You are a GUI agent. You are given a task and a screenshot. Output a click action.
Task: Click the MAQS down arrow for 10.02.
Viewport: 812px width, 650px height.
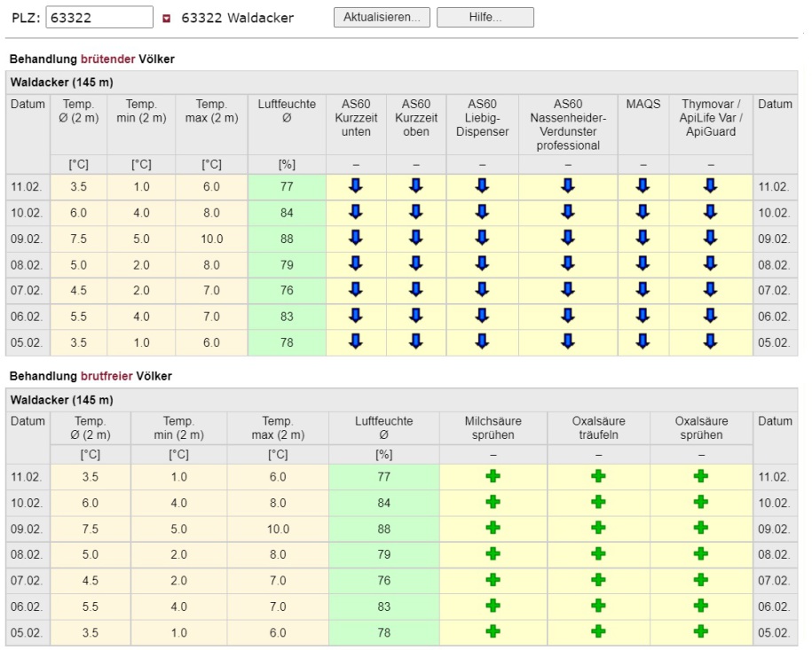(643, 212)
